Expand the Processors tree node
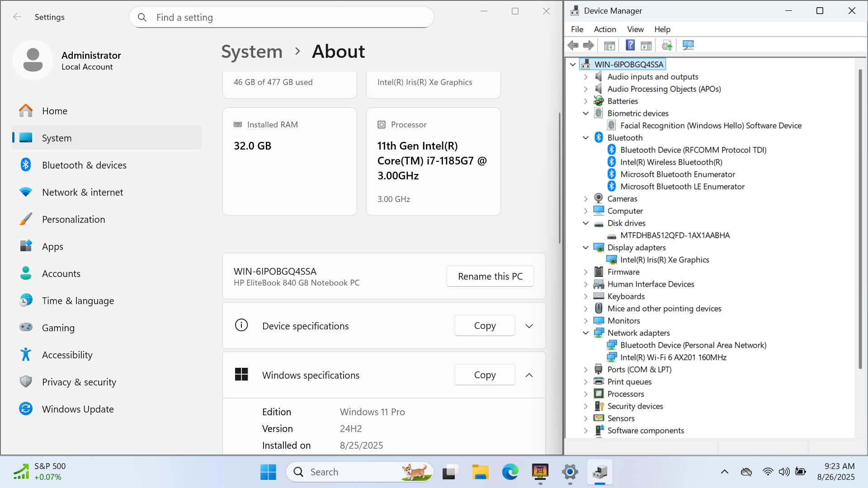Screen dimensions: 868x488 pos(586,394)
